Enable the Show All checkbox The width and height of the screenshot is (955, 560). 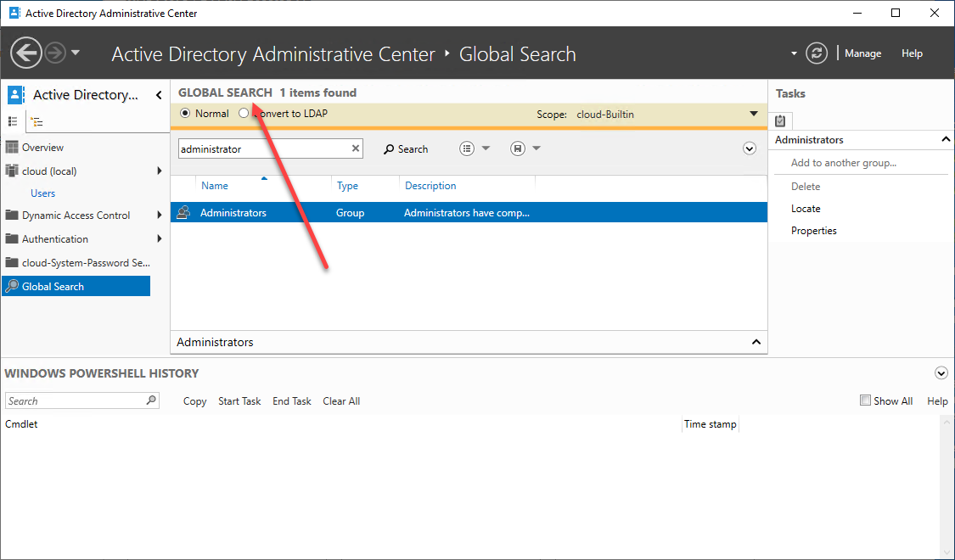tap(865, 400)
